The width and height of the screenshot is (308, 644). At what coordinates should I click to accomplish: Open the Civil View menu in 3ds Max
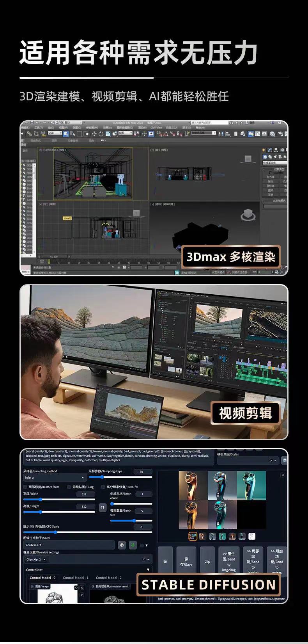coord(156,127)
